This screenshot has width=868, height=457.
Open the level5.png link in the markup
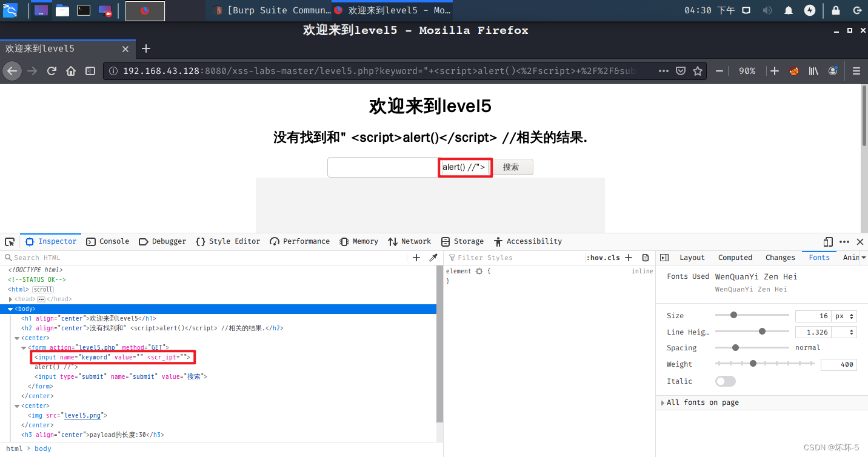84,416
